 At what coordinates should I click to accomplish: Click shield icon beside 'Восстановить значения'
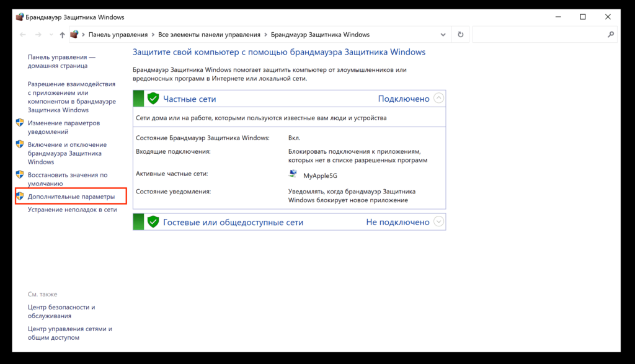tap(20, 174)
